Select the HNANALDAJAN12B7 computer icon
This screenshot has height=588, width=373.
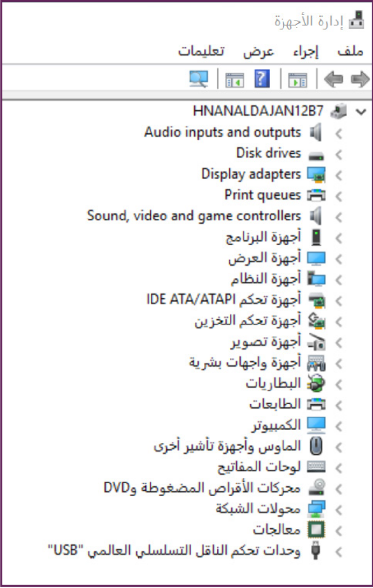338,111
